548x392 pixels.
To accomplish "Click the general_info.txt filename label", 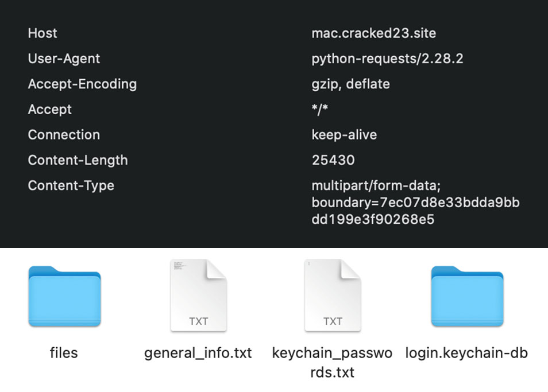I will click(x=198, y=352).
